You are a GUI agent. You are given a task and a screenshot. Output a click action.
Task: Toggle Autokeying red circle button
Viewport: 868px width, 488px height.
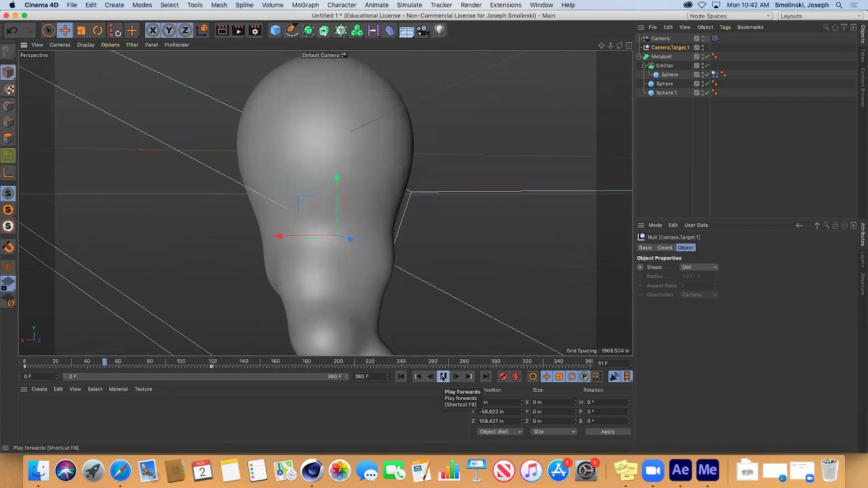click(515, 377)
